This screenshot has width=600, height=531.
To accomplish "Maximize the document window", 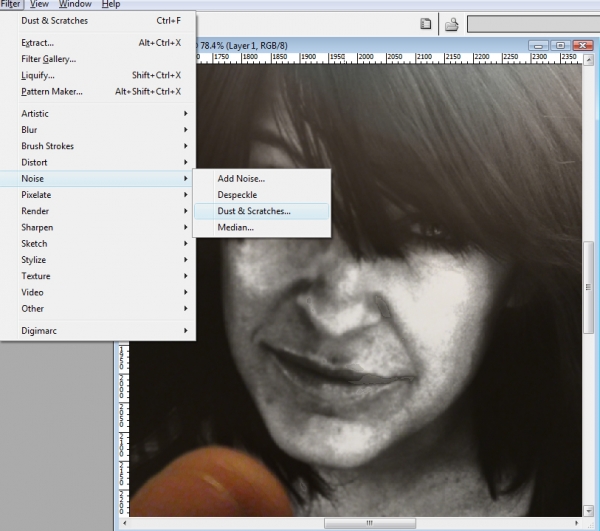I will click(560, 46).
